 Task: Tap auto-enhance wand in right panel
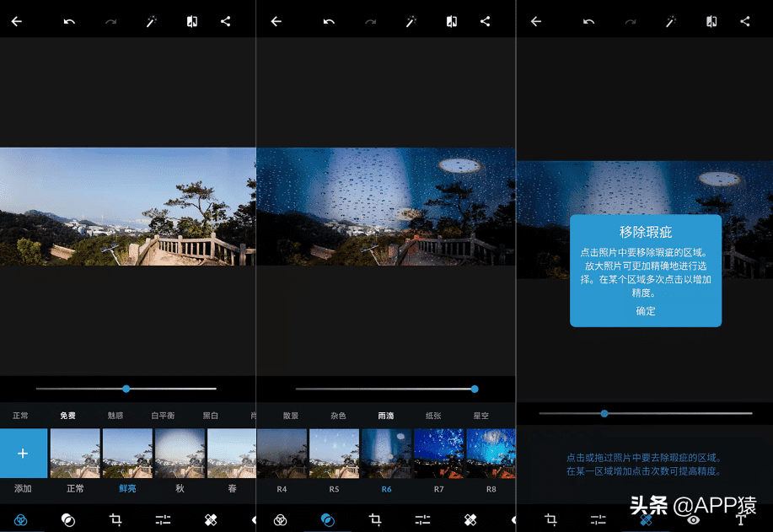point(670,21)
